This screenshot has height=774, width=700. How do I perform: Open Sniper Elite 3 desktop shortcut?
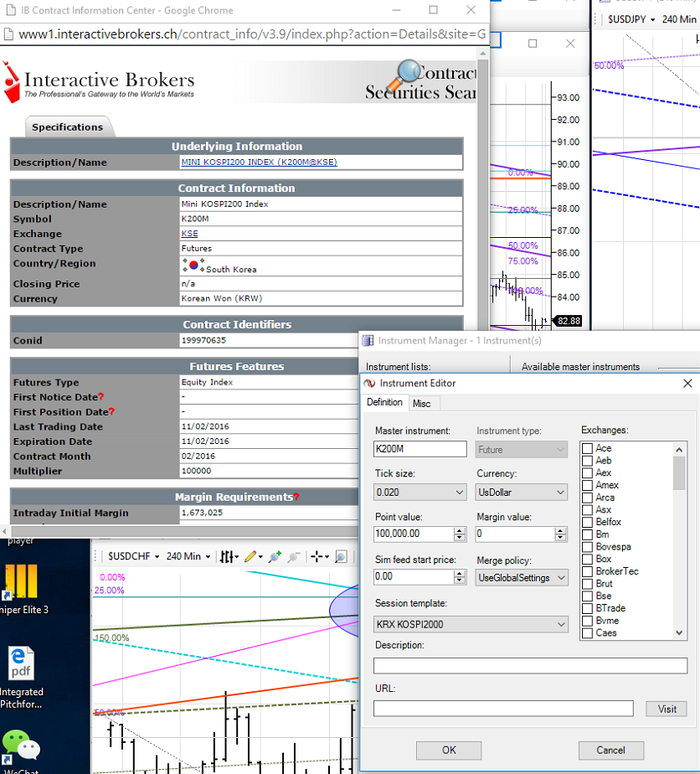click(x=21, y=588)
